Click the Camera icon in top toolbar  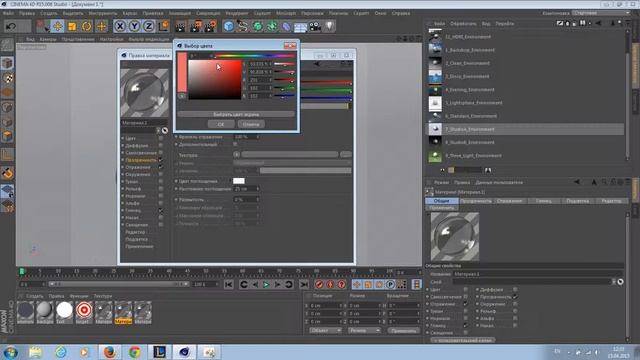click(315, 27)
